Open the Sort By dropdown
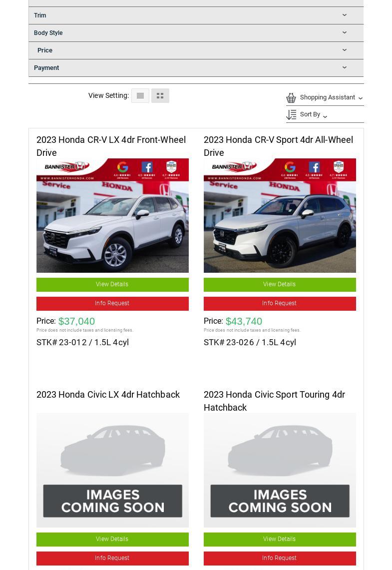The height and width of the screenshot is (570, 392). pos(311,115)
